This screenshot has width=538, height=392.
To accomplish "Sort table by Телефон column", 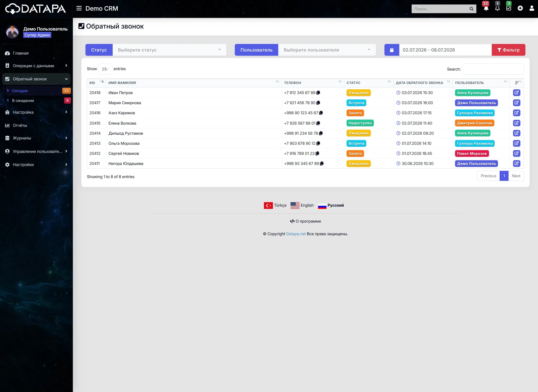I will [x=313, y=83].
